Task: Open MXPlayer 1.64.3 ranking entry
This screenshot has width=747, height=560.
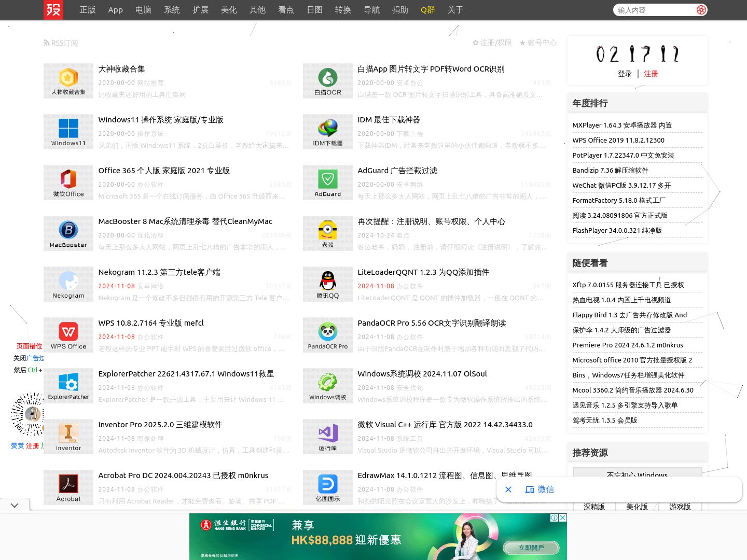Action: click(622, 125)
